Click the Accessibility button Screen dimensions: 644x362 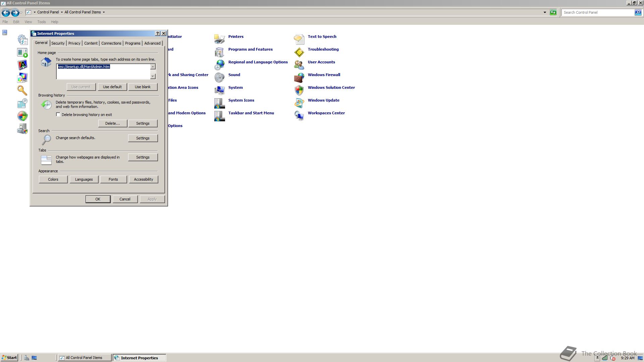coord(144,179)
